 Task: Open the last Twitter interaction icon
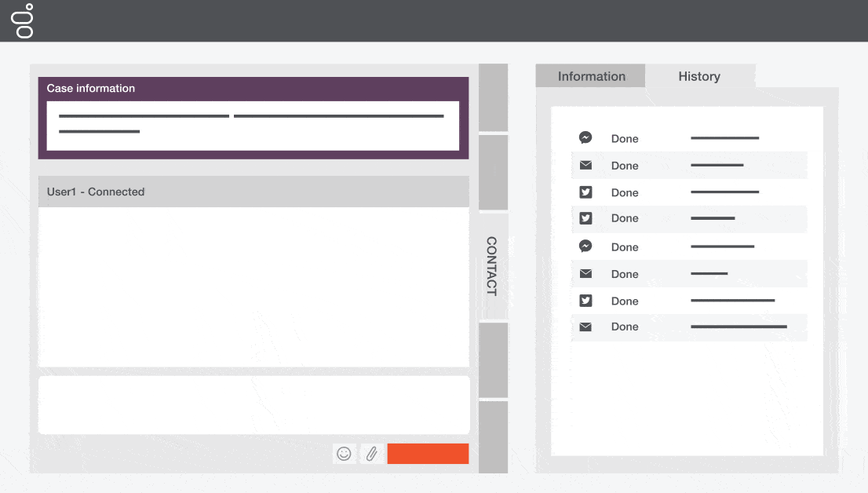[x=585, y=301]
